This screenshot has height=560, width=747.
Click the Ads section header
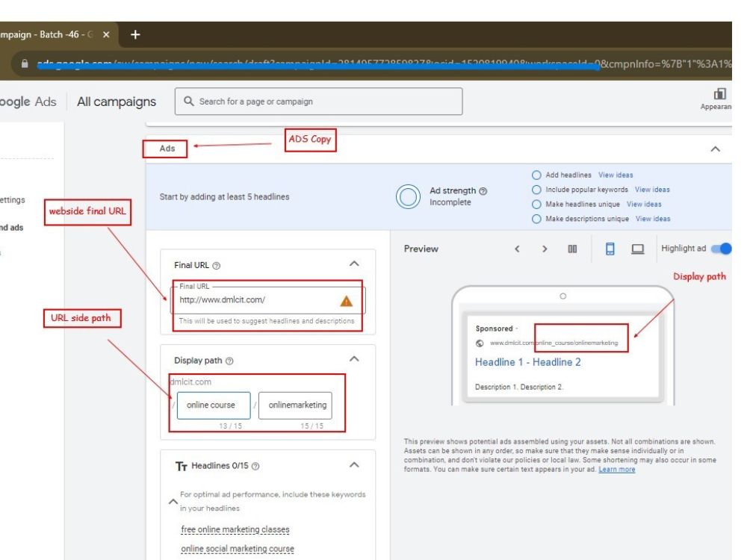[167, 149]
